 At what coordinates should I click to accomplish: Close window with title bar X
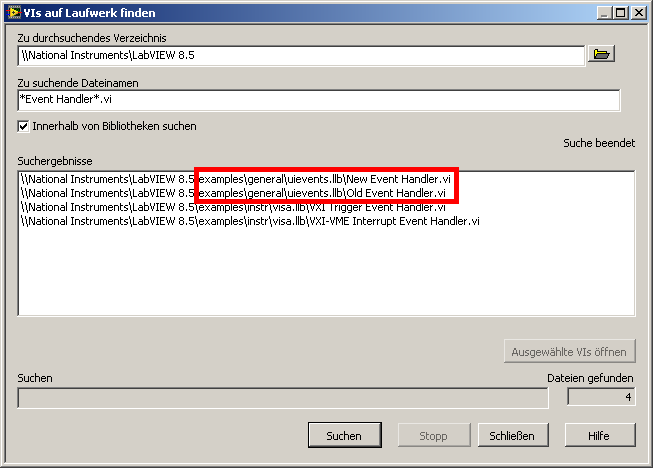click(638, 13)
